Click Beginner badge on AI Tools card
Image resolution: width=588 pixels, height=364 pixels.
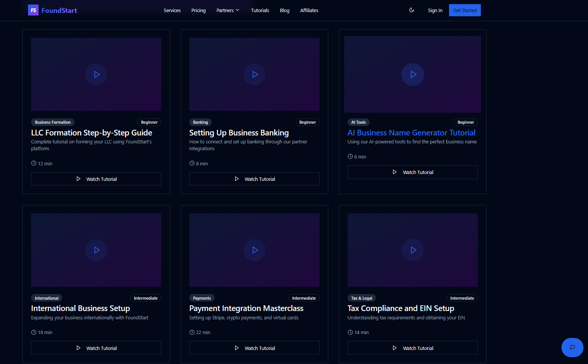coord(466,122)
